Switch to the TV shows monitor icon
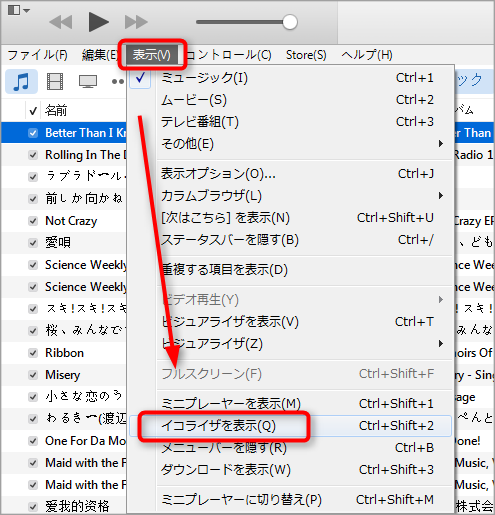The width and height of the screenshot is (495, 515). click(x=88, y=81)
